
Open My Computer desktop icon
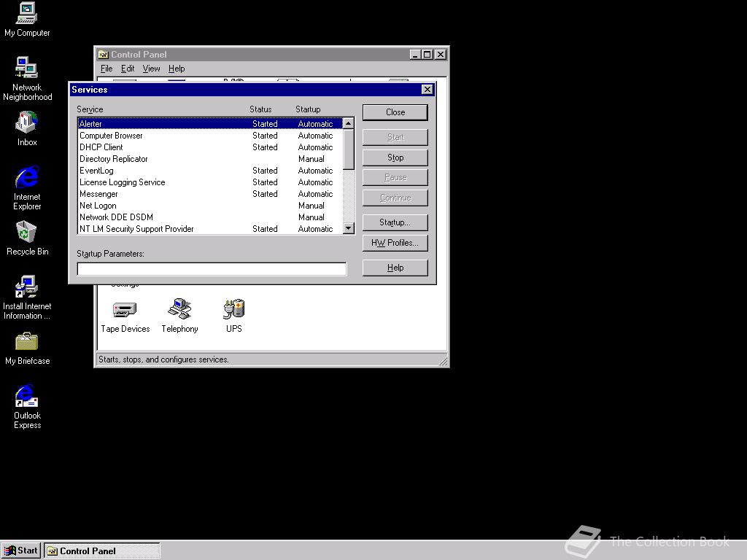coord(27,19)
